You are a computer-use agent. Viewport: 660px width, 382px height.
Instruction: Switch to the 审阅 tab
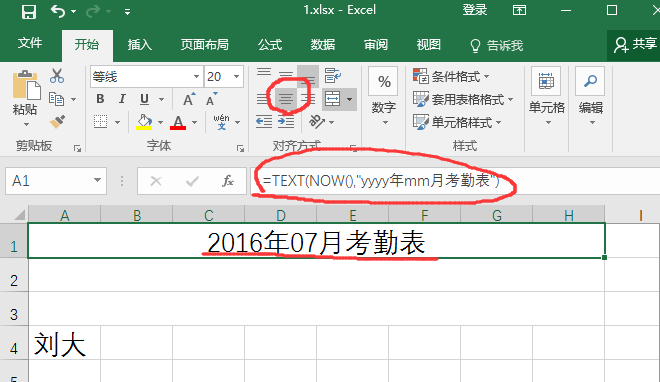tap(376, 45)
